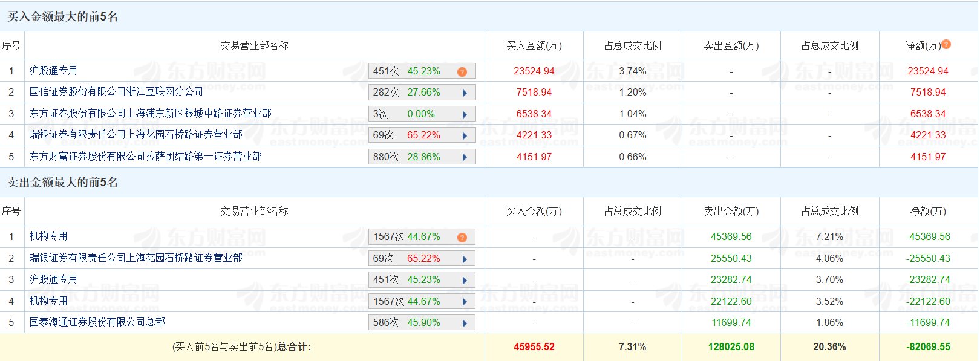
Task: Click the 0.67% ratio cell
Action: [633, 135]
